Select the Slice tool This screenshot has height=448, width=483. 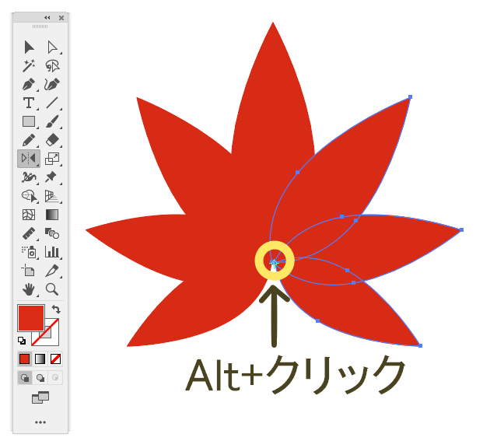[x=52, y=271]
